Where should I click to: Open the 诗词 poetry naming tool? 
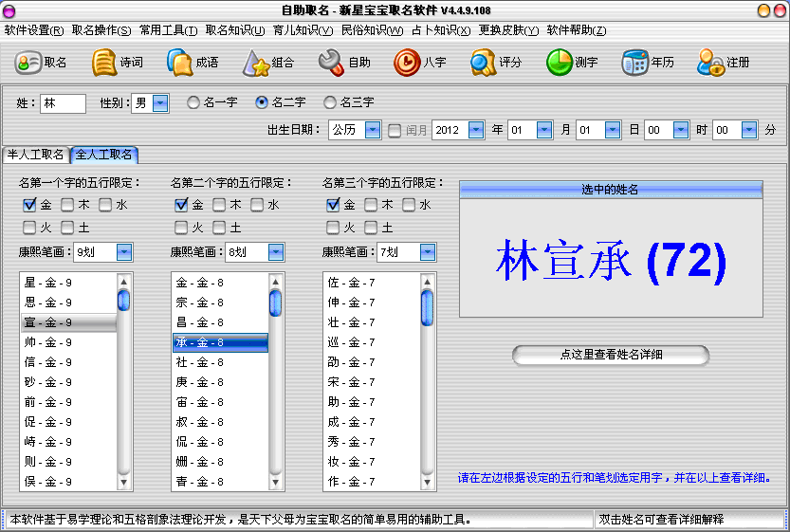118,63
